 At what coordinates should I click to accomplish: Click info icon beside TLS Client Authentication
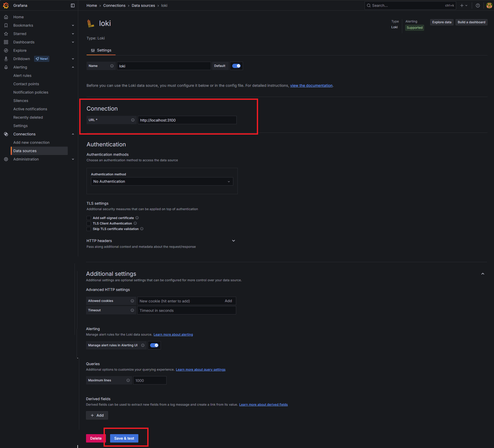(x=135, y=223)
